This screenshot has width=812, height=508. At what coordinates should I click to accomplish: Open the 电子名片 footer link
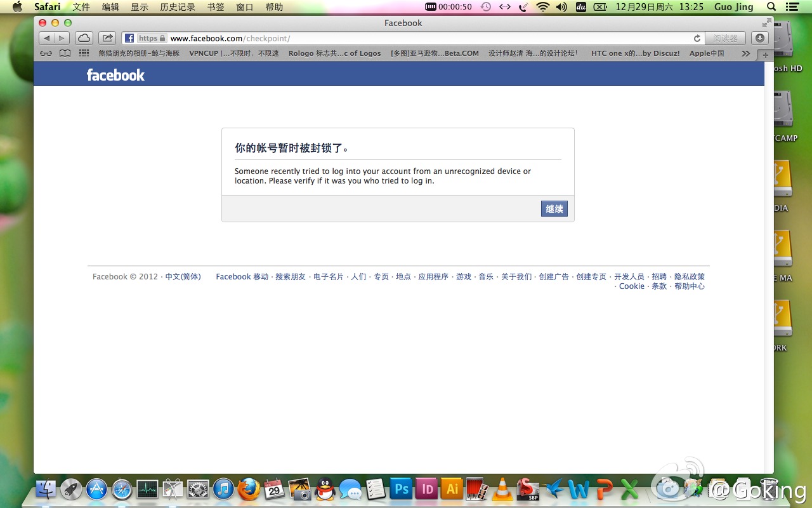pos(329,277)
